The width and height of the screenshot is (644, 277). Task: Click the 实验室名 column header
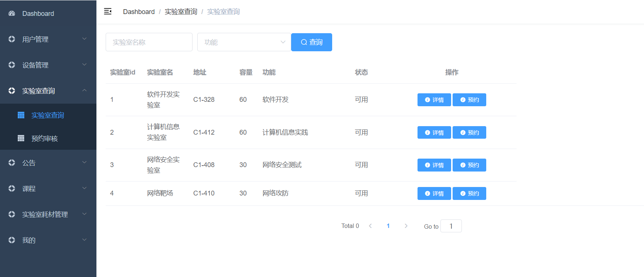[x=160, y=72]
